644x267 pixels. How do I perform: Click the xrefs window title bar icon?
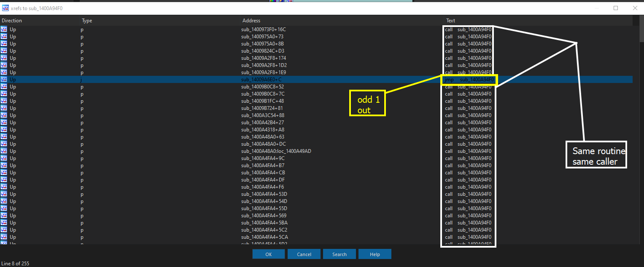point(5,8)
